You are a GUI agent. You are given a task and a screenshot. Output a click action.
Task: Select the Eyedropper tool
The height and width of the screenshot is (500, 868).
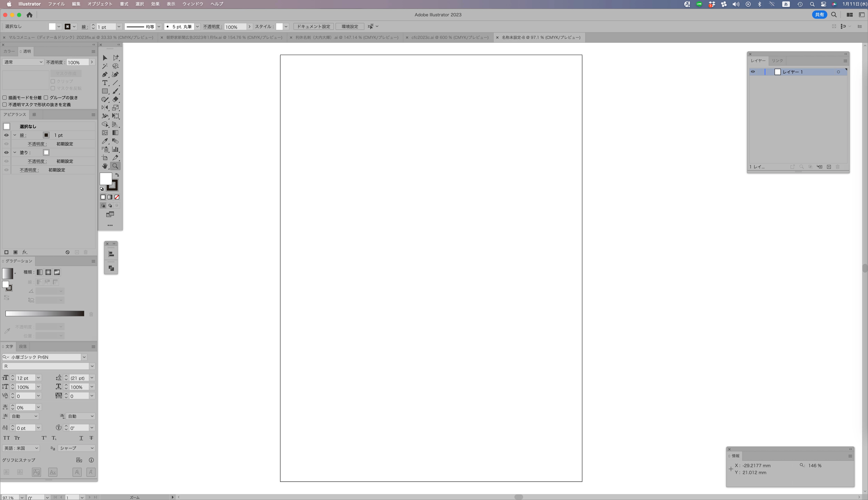tap(105, 141)
